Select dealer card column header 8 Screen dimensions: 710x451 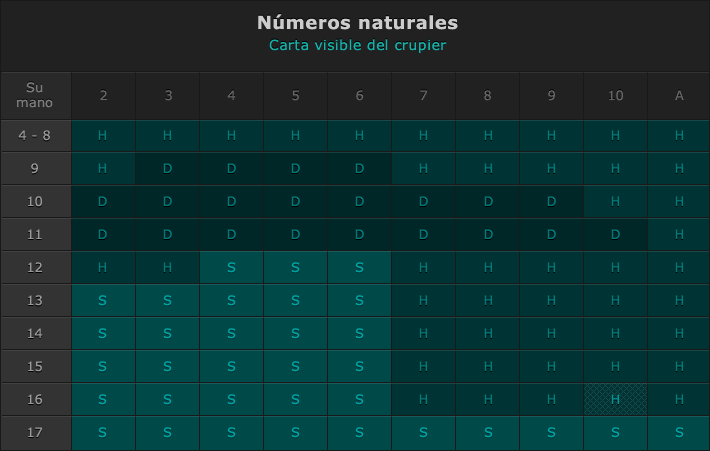tap(488, 96)
